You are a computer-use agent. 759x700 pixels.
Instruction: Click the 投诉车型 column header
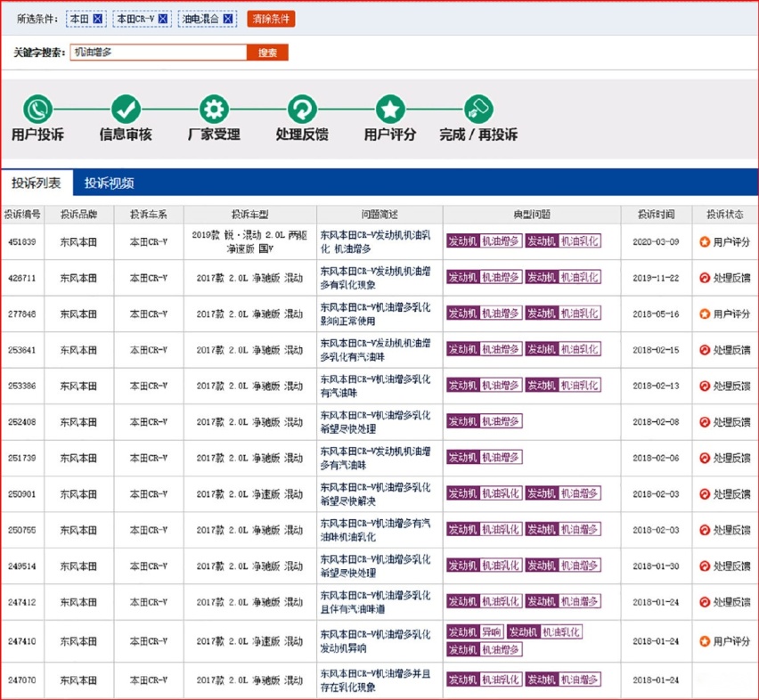click(x=249, y=215)
